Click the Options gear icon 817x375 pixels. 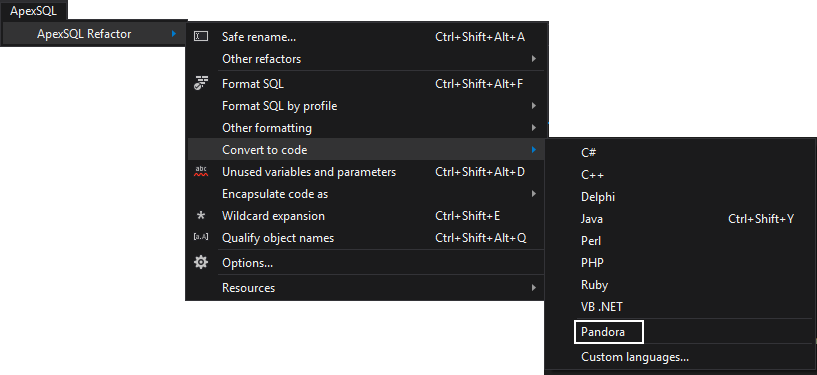click(x=201, y=262)
